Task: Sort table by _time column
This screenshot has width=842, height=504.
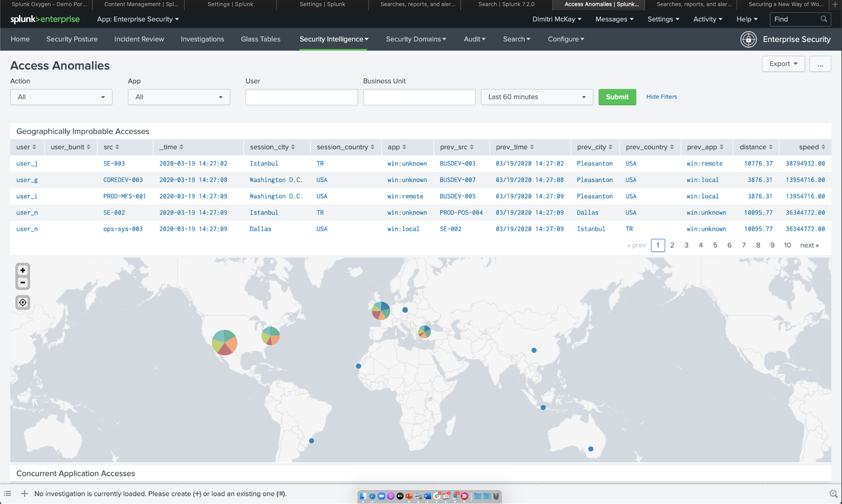Action: [x=171, y=147]
